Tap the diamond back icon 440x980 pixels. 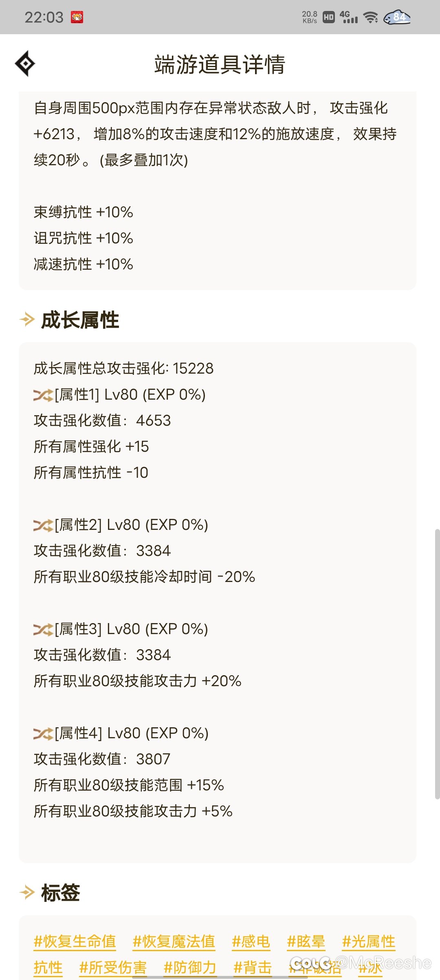(25, 63)
